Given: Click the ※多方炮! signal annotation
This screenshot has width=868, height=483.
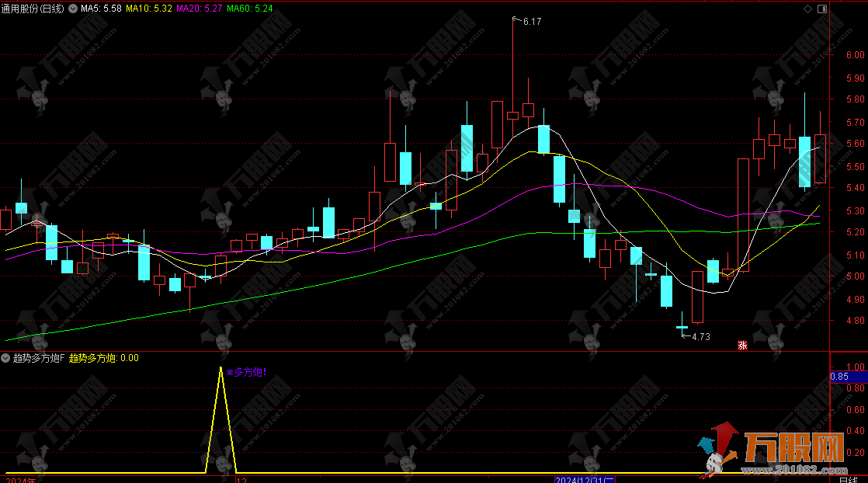Looking at the screenshot, I should click(246, 372).
